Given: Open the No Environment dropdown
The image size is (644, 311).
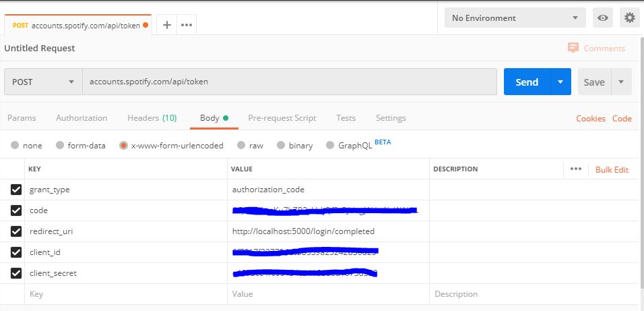Looking at the screenshot, I should tap(515, 18).
